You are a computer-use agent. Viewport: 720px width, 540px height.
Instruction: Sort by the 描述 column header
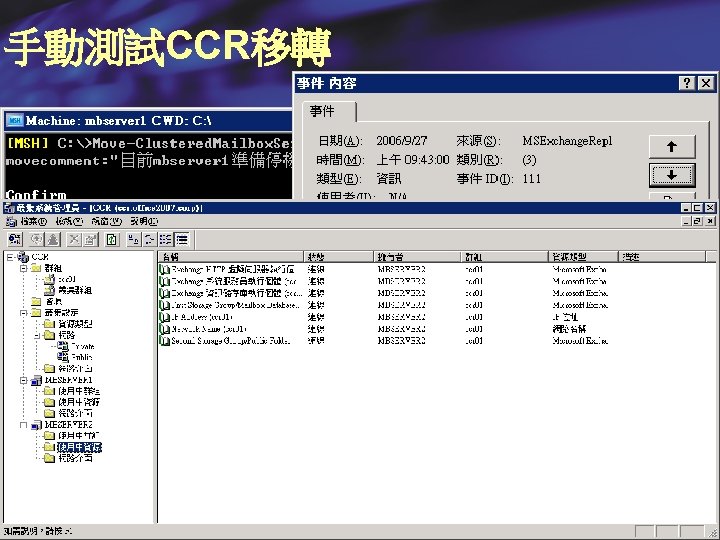[662, 257]
